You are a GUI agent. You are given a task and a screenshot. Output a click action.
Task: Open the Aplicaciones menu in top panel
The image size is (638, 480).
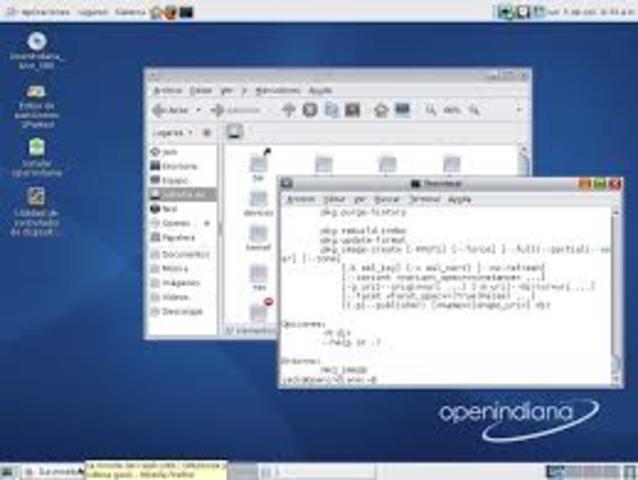pyautogui.click(x=40, y=12)
